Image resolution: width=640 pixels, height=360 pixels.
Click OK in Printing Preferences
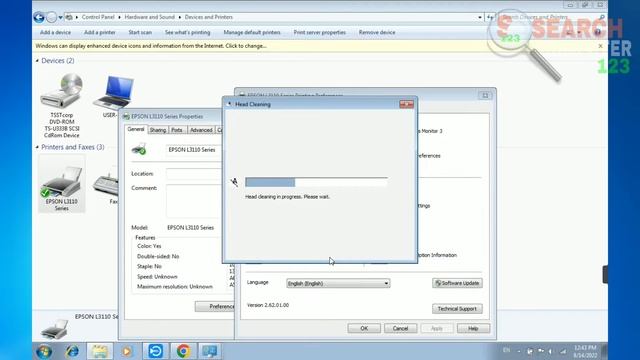tap(364, 328)
